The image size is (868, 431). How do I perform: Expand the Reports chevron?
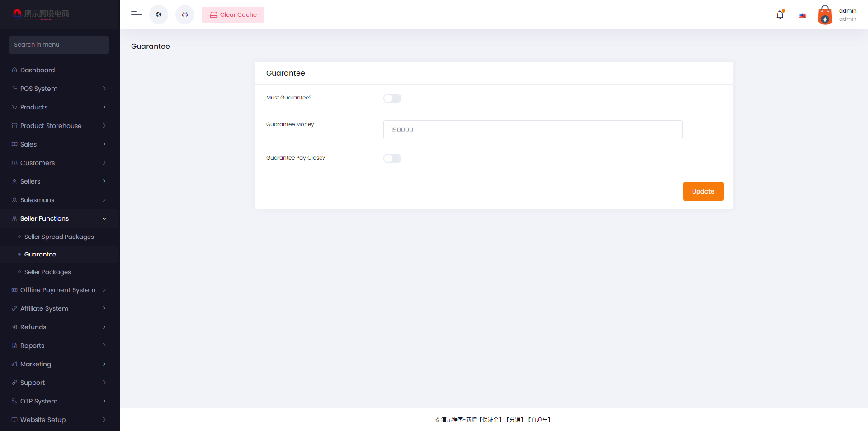[x=104, y=346]
